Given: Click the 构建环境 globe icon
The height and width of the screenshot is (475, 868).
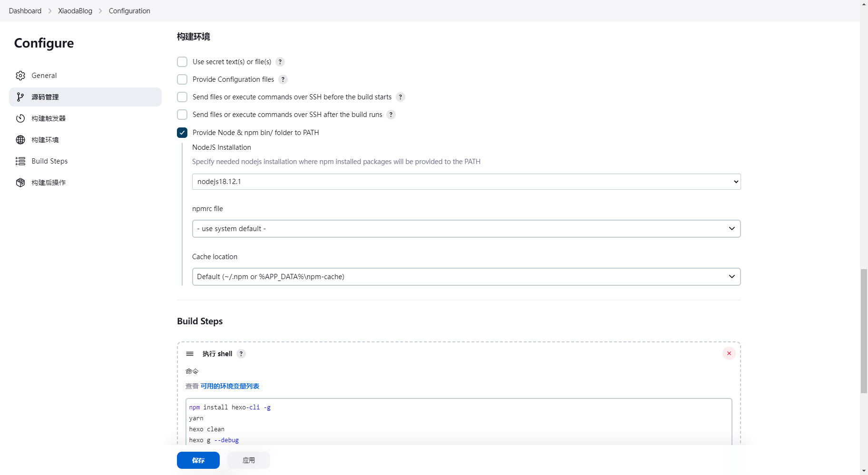Looking at the screenshot, I should click(20, 140).
